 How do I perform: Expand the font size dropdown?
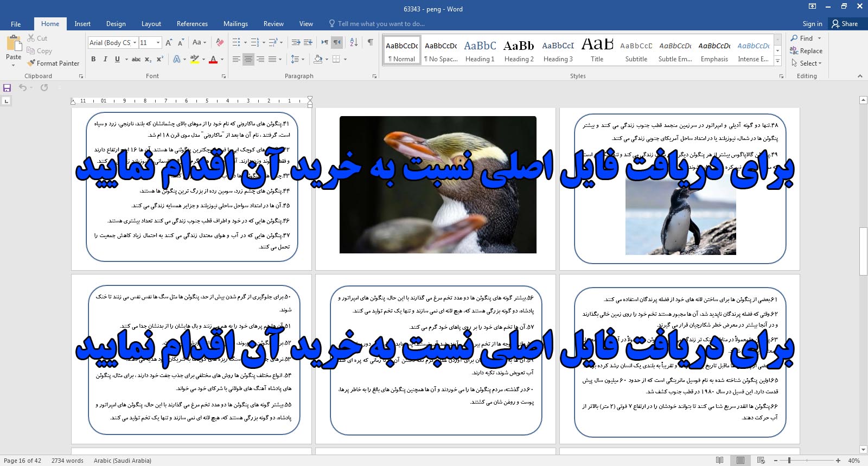(158, 42)
